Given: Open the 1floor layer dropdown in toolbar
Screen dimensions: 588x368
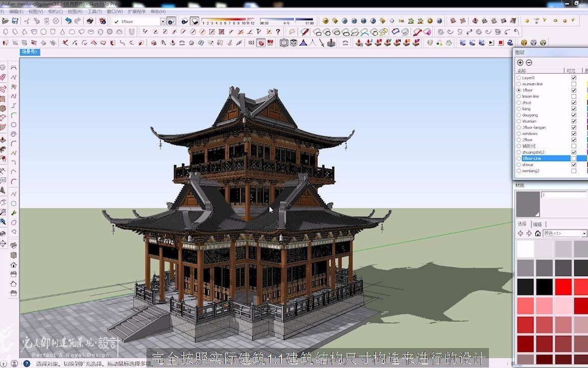Looking at the screenshot, I should click(x=163, y=21).
